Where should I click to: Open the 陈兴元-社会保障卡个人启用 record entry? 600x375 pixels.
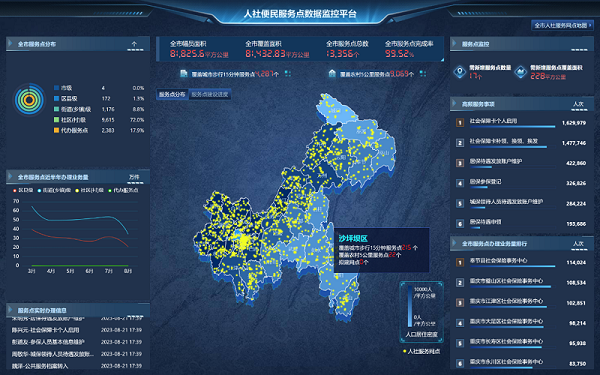click(77, 330)
